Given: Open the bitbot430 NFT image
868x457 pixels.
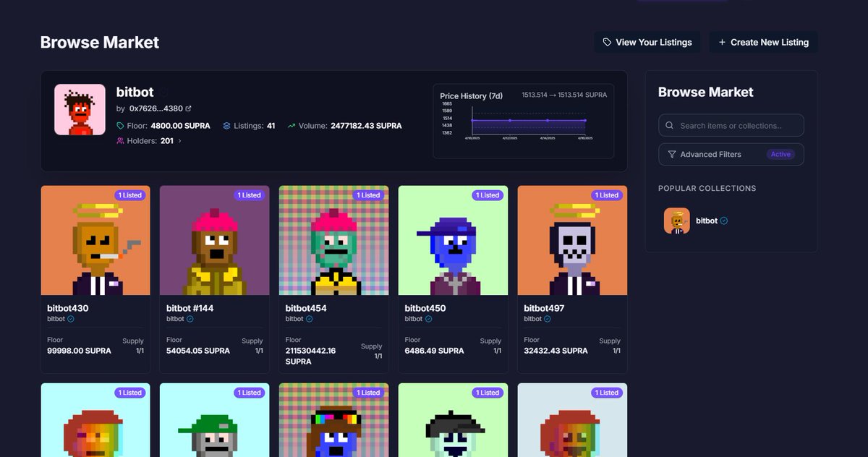Looking at the screenshot, I should (x=95, y=241).
